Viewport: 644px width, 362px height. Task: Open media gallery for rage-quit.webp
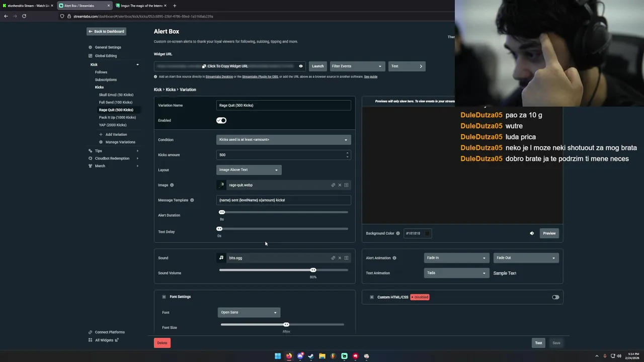click(x=346, y=185)
